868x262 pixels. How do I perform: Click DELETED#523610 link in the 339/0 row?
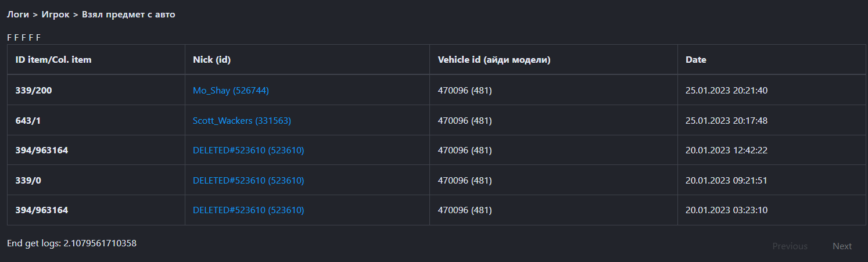(248, 181)
